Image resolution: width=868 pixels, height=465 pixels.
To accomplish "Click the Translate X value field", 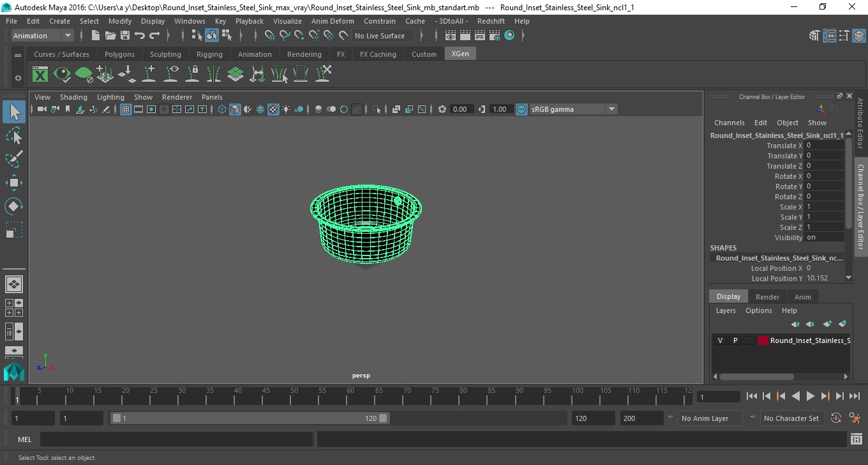I will (825, 146).
